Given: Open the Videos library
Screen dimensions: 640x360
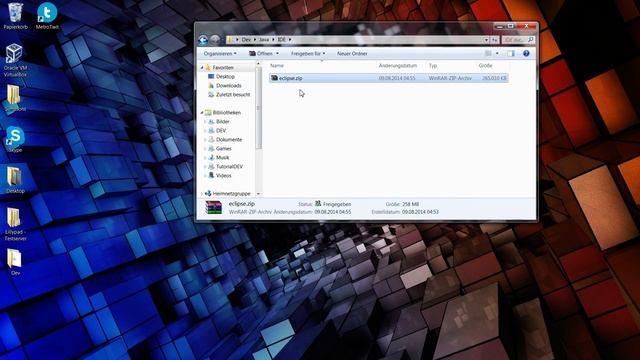Looking at the screenshot, I should (x=223, y=175).
